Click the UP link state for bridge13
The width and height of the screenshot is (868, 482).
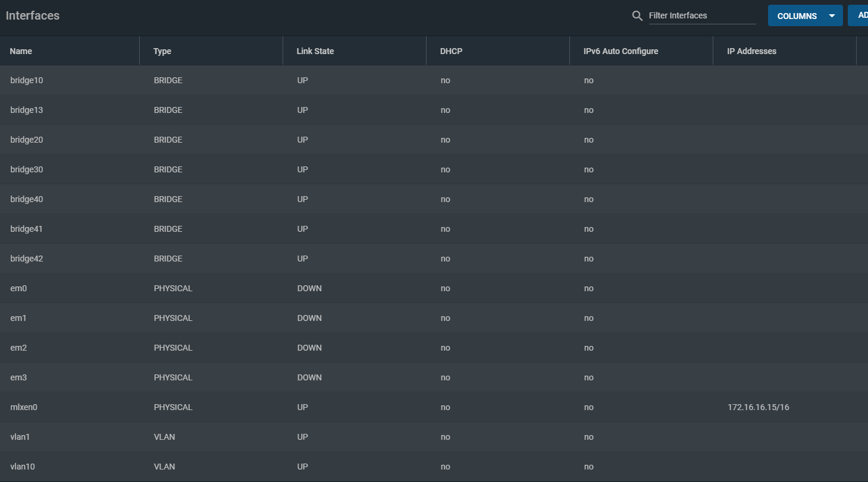303,110
